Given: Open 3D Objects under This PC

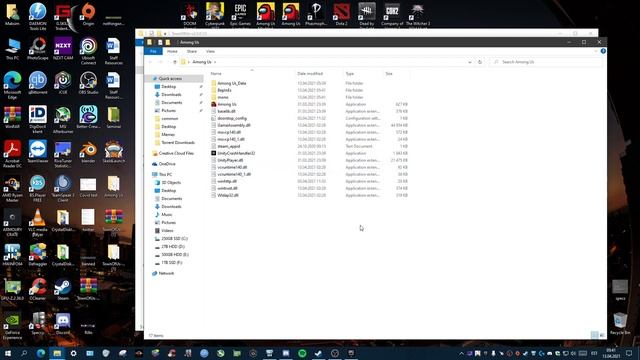Looking at the screenshot, I should (x=171, y=182).
